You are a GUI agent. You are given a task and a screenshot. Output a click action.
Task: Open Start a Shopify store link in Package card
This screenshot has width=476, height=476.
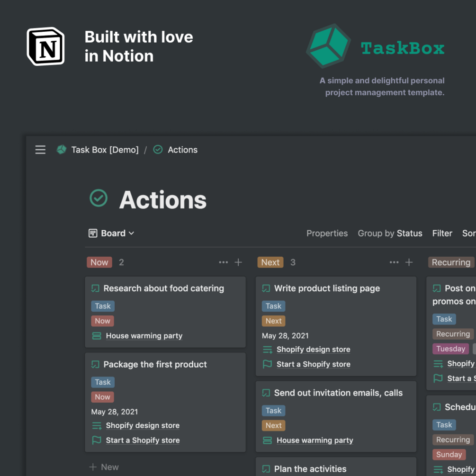143,440
